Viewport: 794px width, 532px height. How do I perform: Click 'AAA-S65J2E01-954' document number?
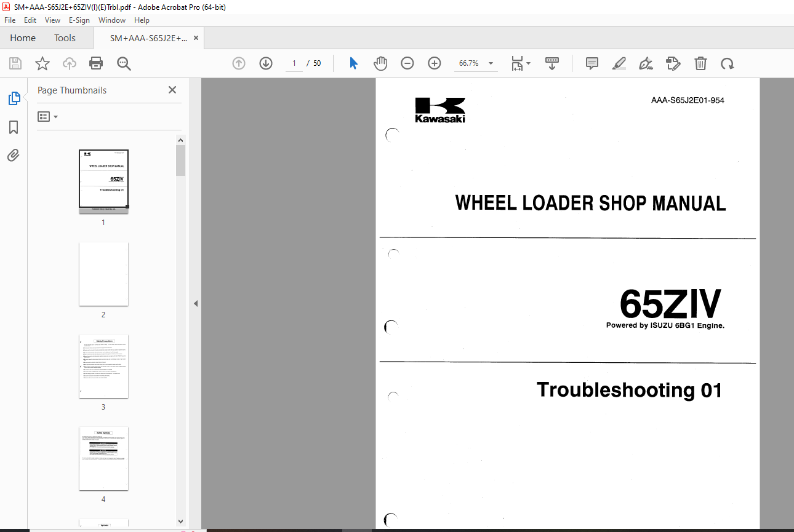click(x=688, y=100)
